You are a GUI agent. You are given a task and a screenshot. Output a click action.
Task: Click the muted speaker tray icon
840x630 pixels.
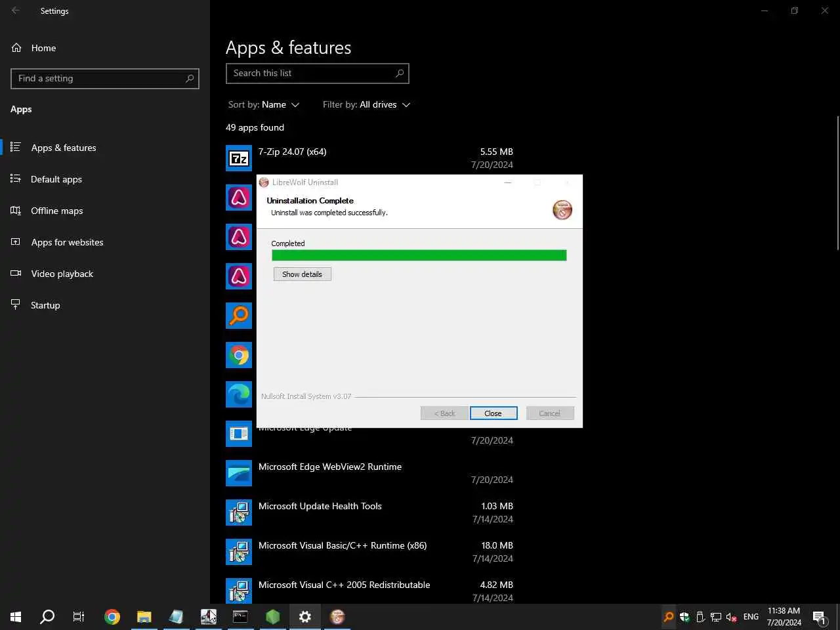point(731,617)
